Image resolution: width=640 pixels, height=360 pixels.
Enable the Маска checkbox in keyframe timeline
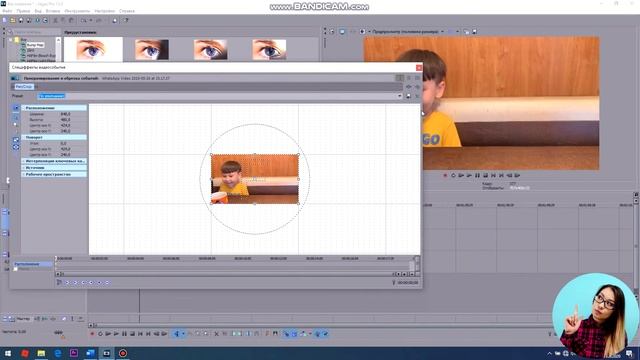pos(16,269)
